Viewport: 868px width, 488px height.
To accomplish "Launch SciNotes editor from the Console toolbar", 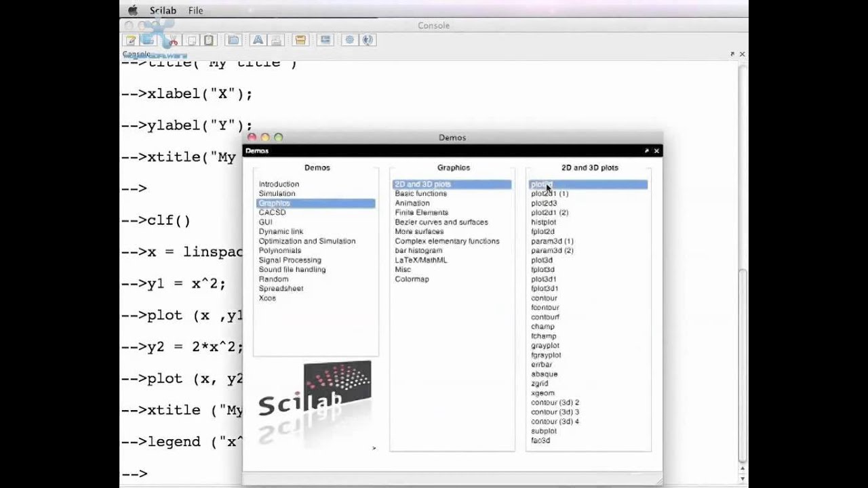I will (132, 40).
